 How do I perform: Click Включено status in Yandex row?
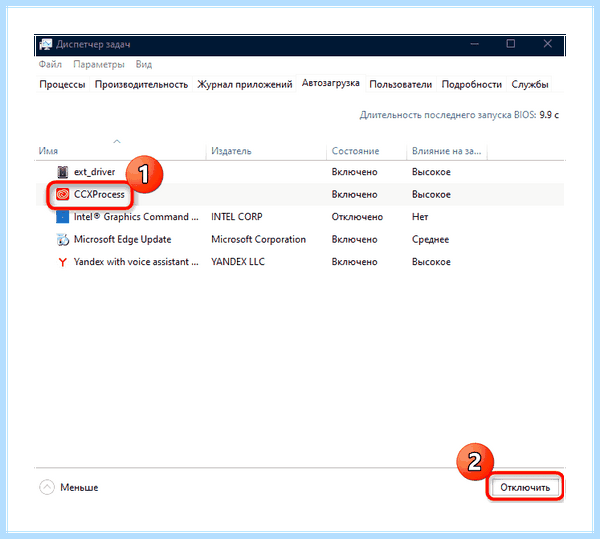354,262
